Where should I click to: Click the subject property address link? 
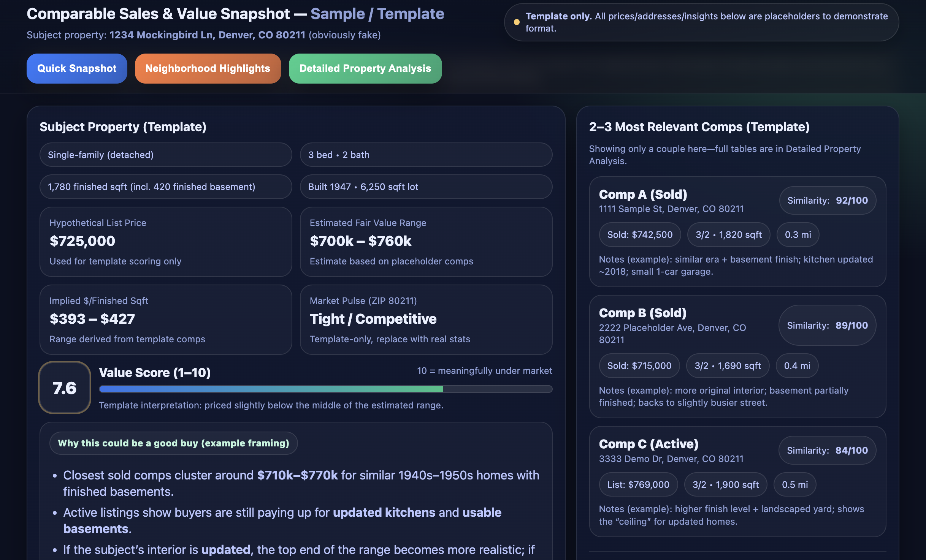click(207, 35)
